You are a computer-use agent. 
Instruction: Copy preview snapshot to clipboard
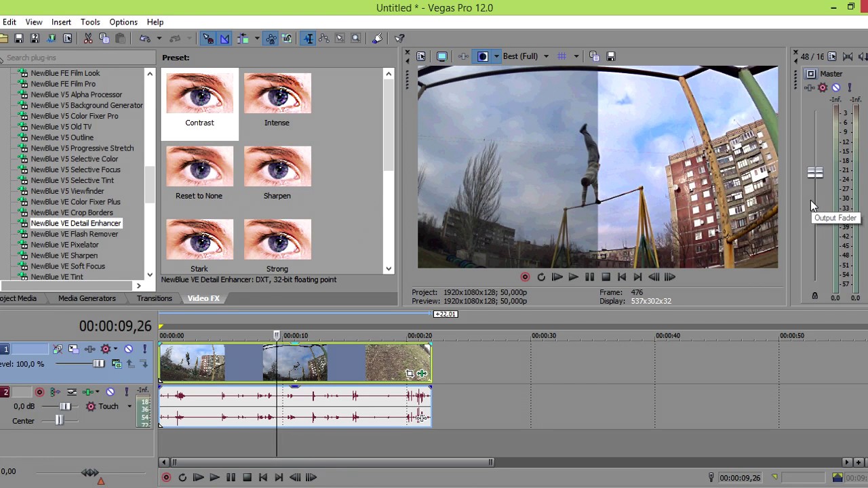click(594, 56)
